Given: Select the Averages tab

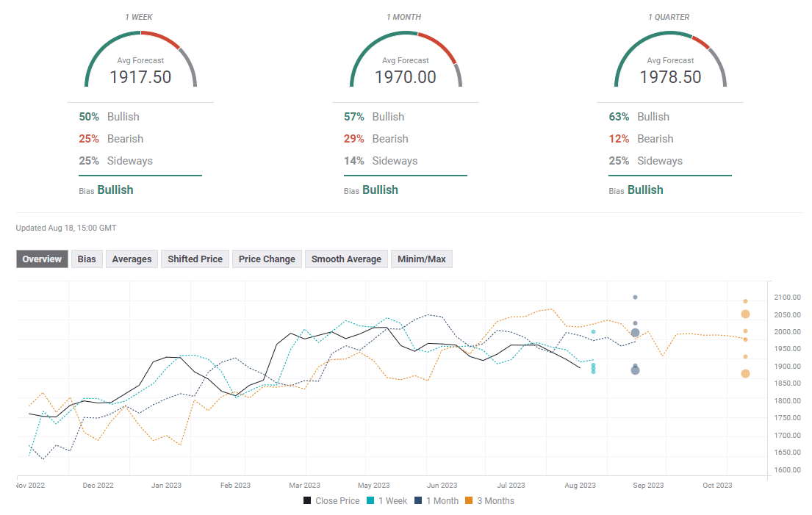Looking at the screenshot, I should [x=132, y=259].
